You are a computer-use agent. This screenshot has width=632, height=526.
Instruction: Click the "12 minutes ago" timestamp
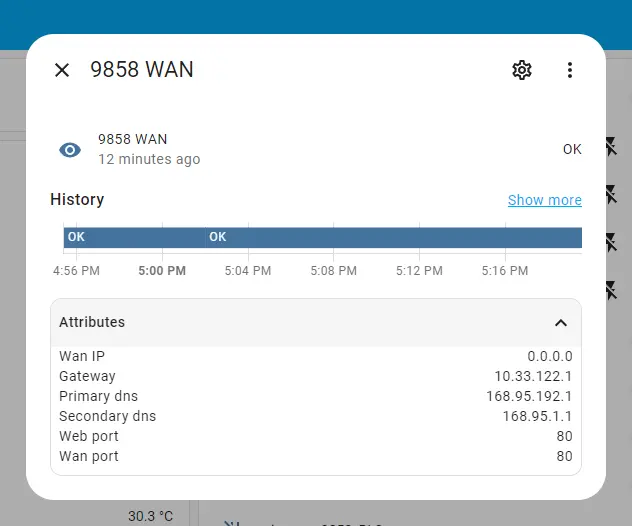(149, 159)
